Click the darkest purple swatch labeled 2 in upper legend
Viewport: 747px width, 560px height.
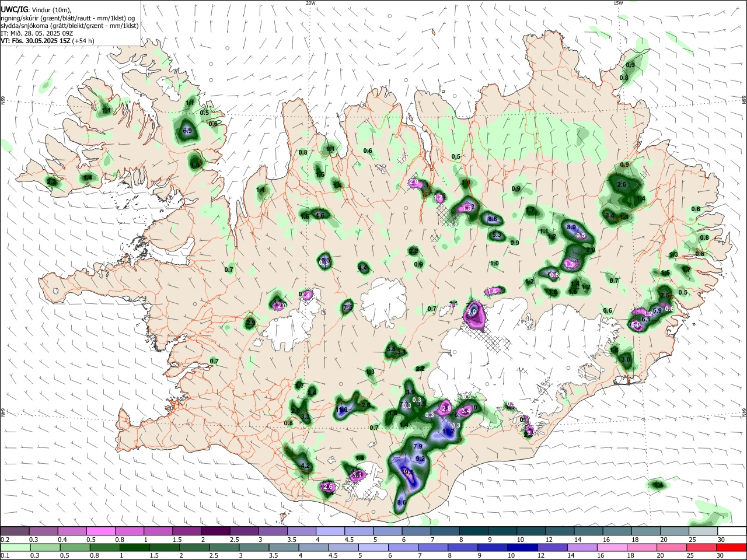click(215, 531)
